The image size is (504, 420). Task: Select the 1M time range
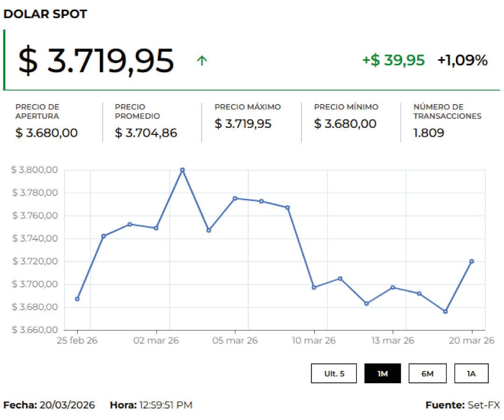(x=383, y=373)
